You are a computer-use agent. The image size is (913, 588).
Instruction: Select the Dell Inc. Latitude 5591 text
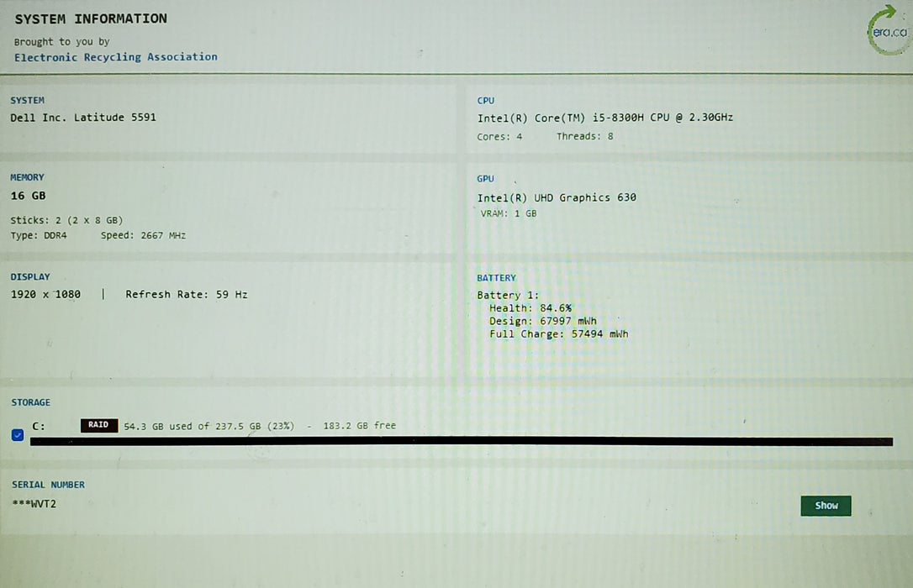tap(83, 118)
